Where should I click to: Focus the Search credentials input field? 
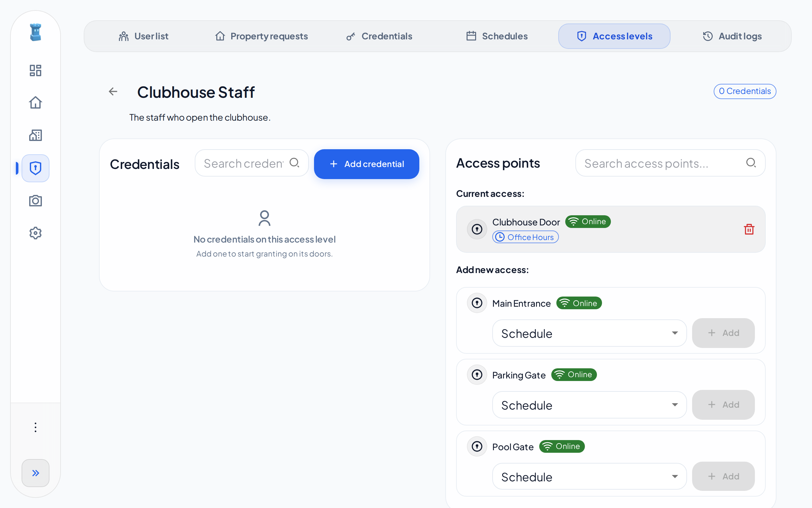coord(252,163)
